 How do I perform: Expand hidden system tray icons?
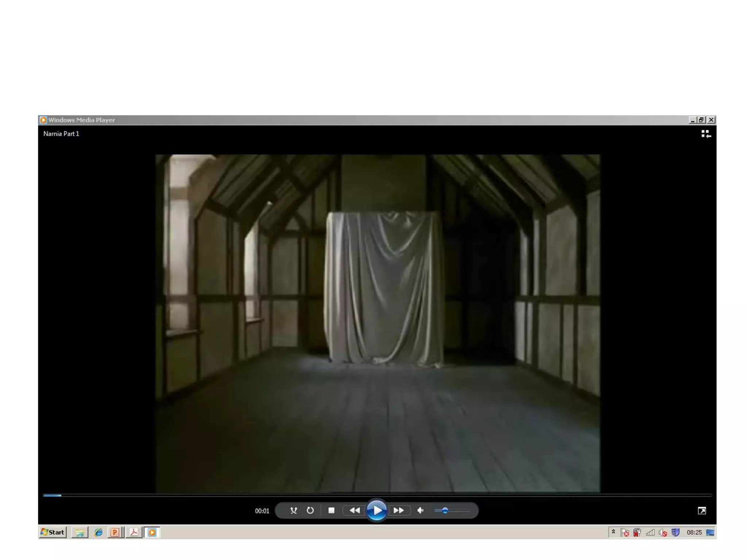[x=614, y=532]
